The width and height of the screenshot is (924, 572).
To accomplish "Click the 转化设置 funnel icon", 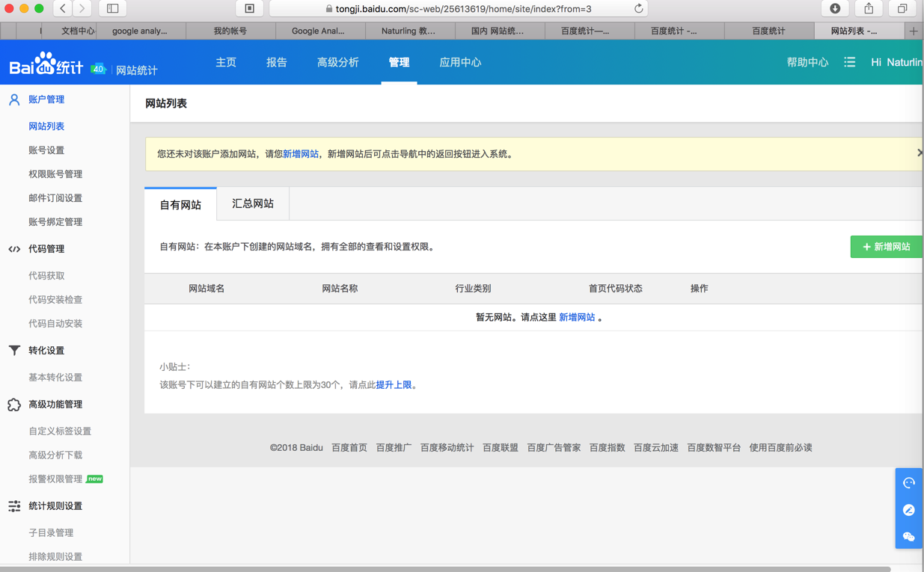I will click(14, 351).
